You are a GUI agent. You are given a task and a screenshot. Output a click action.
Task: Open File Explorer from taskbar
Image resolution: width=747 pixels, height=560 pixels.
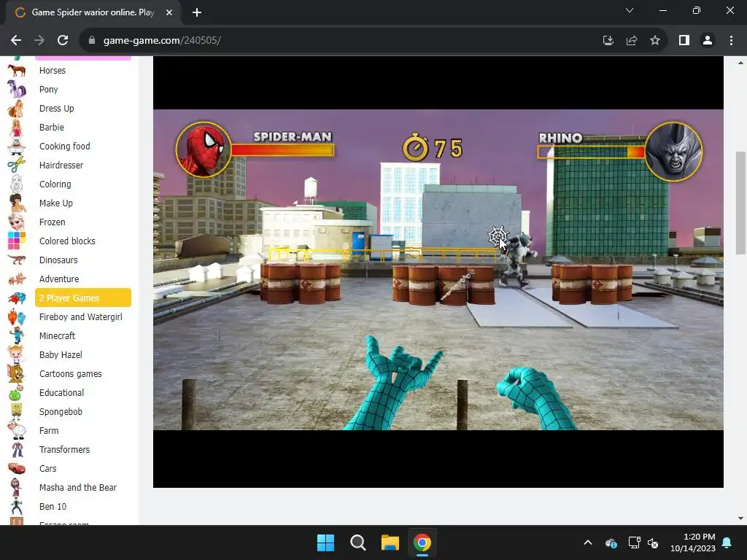(x=390, y=542)
